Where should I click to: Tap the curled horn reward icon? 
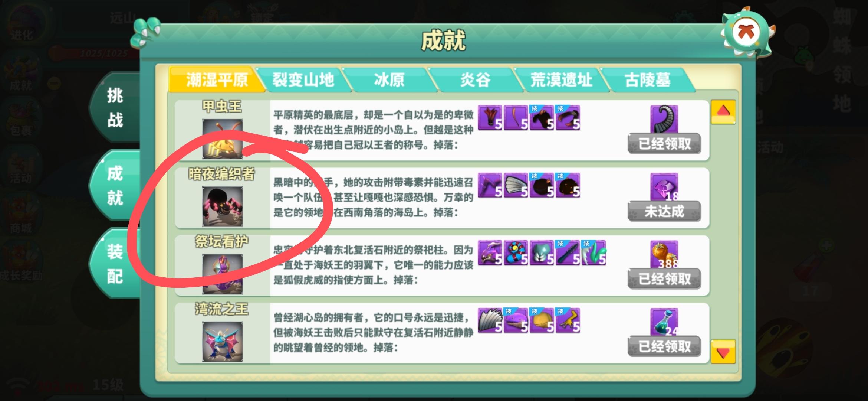(664, 119)
